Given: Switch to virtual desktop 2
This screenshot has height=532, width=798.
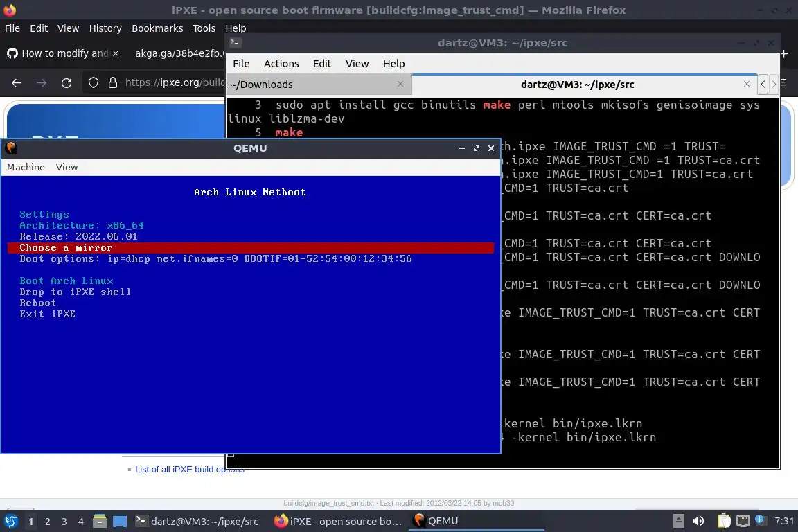Looking at the screenshot, I should click(47, 522).
